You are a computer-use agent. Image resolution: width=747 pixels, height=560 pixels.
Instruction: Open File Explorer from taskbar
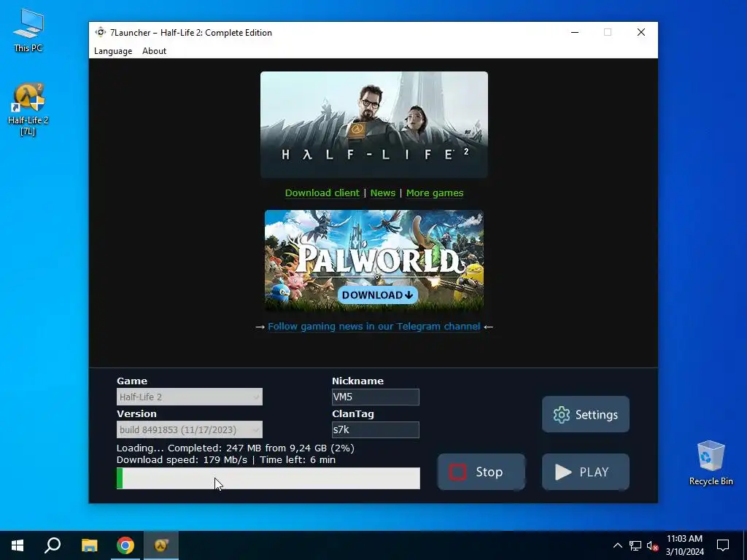(89, 545)
